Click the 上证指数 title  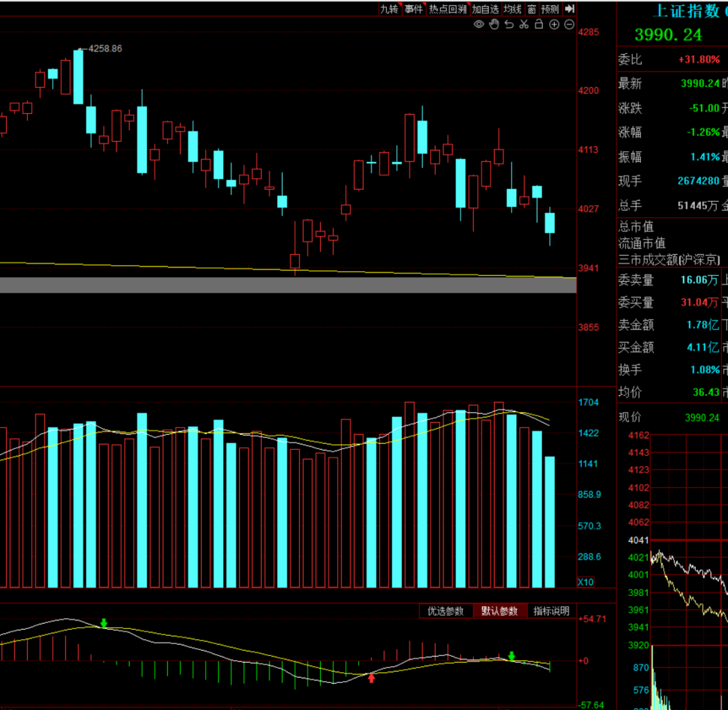[x=686, y=11]
